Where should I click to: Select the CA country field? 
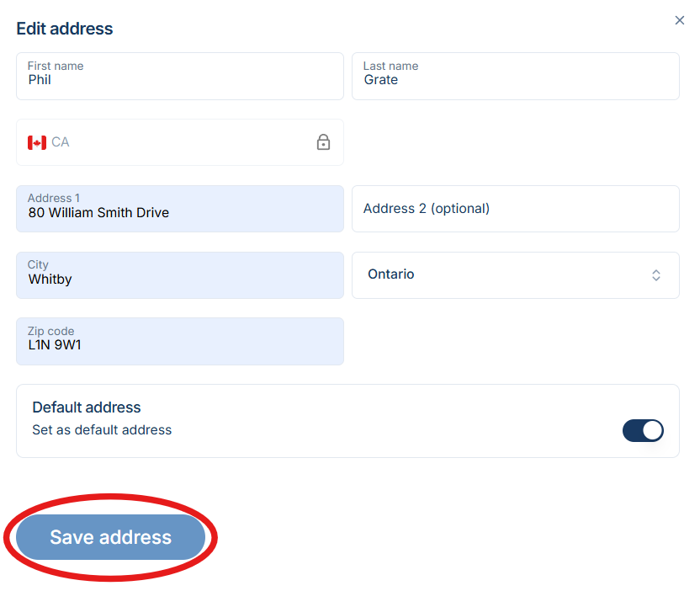(x=180, y=142)
